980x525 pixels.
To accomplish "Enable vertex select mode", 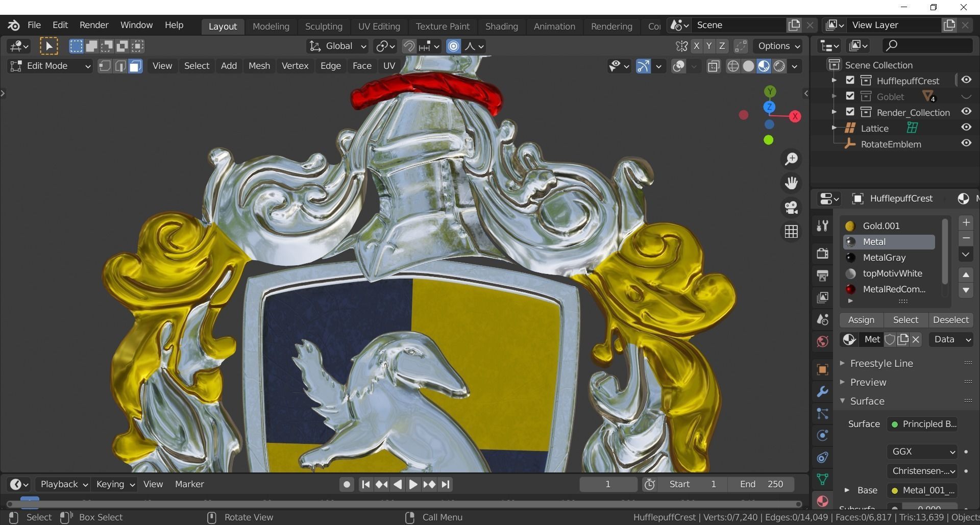I will [105, 66].
